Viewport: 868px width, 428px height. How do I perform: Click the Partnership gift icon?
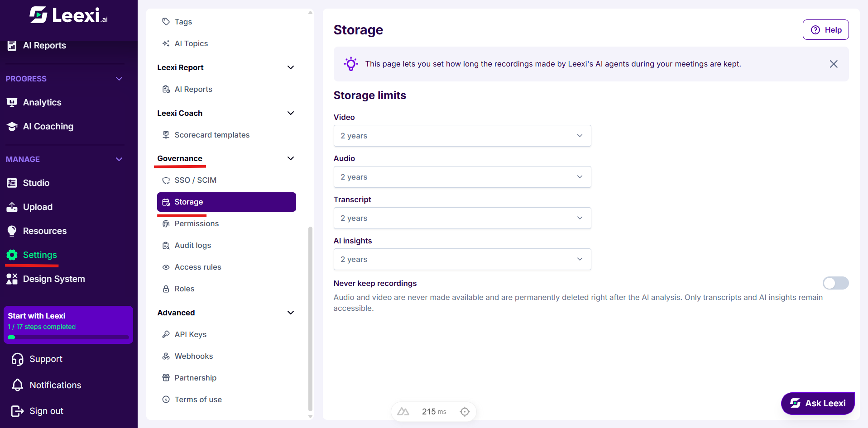166,378
